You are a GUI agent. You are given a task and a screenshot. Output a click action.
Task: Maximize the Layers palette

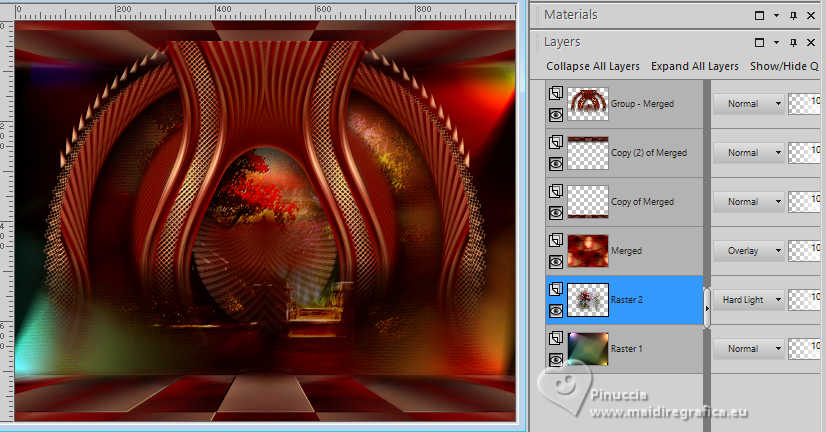click(759, 42)
